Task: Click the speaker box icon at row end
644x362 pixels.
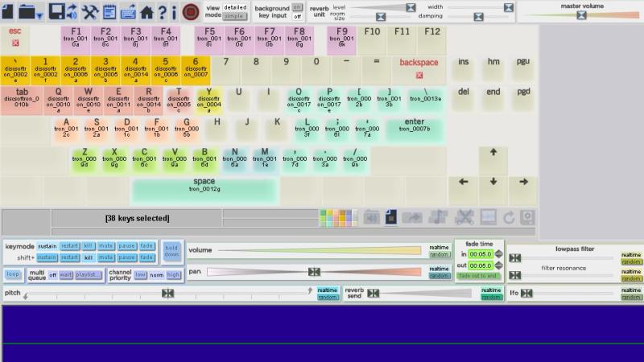Action: click(x=527, y=217)
